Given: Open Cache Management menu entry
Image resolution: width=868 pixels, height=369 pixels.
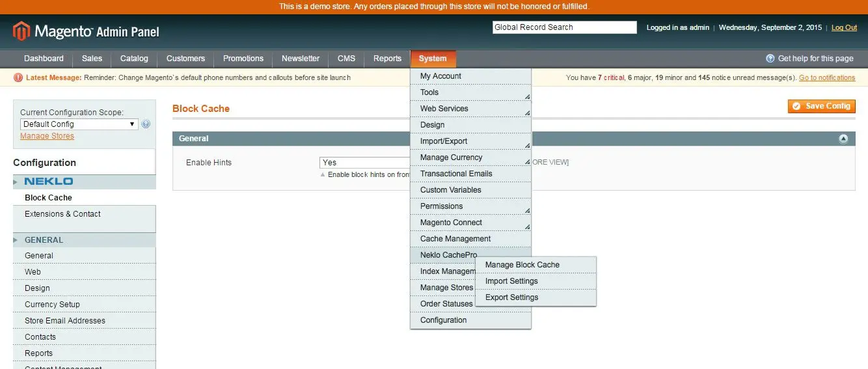Looking at the screenshot, I should 470,239.
